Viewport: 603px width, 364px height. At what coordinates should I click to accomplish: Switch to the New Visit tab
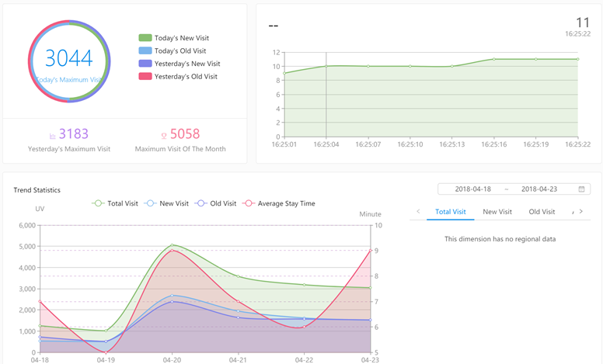[x=497, y=212]
